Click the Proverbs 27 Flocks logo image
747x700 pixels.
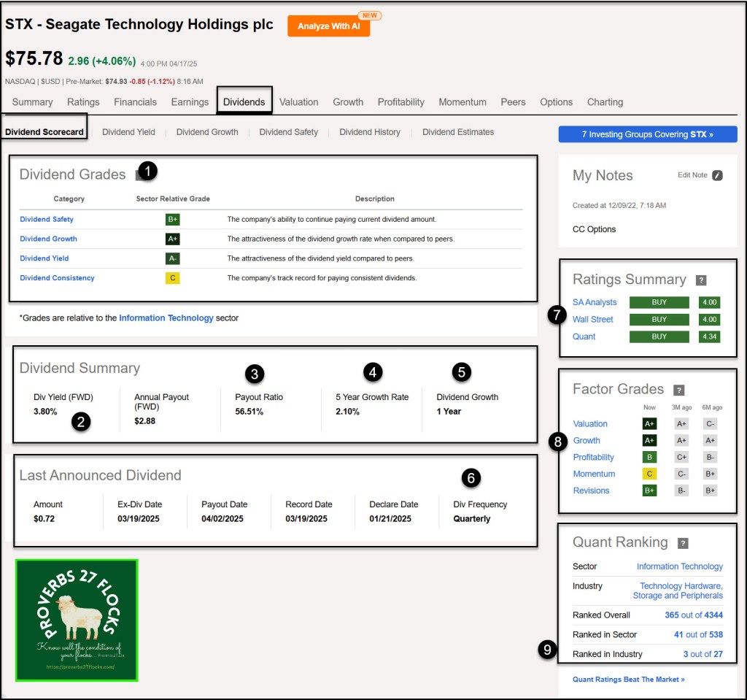click(77, 620)
